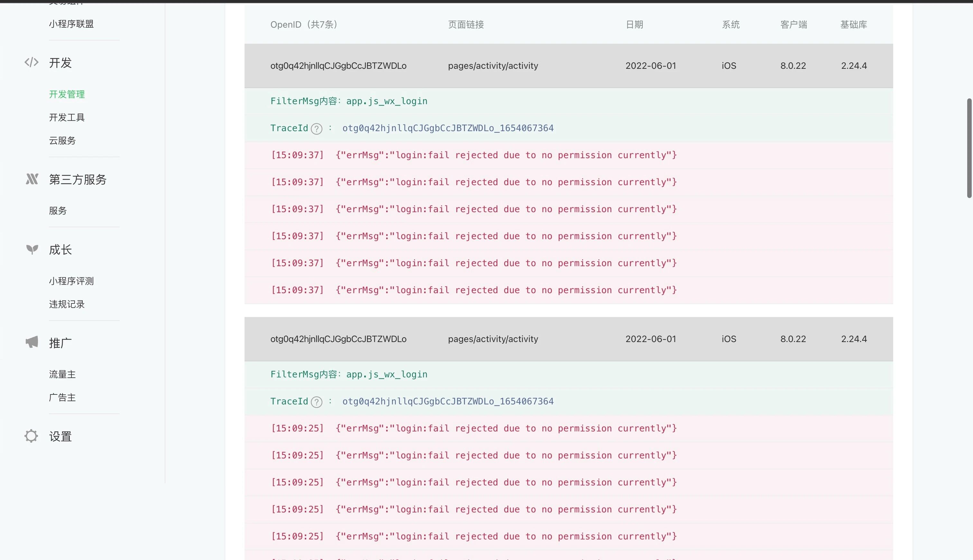Collapse the second log entry header row
Screen dimensions: 973x560
(568, 339)
